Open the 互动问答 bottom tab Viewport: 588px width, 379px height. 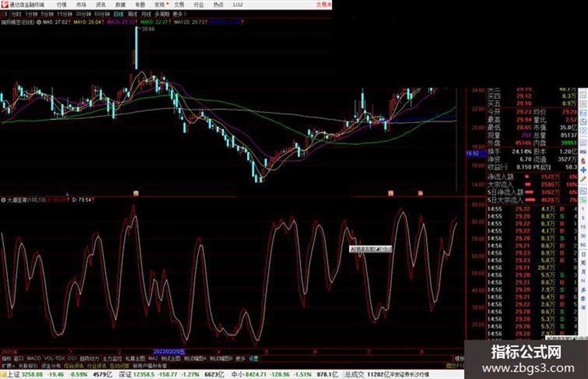coord(119,365)
